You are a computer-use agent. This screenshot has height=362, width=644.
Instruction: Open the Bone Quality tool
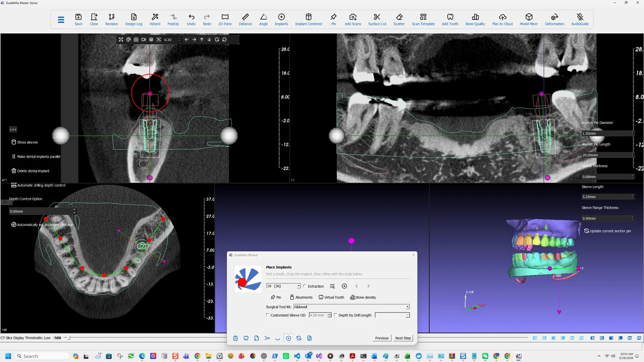click(x=475, y=19)
